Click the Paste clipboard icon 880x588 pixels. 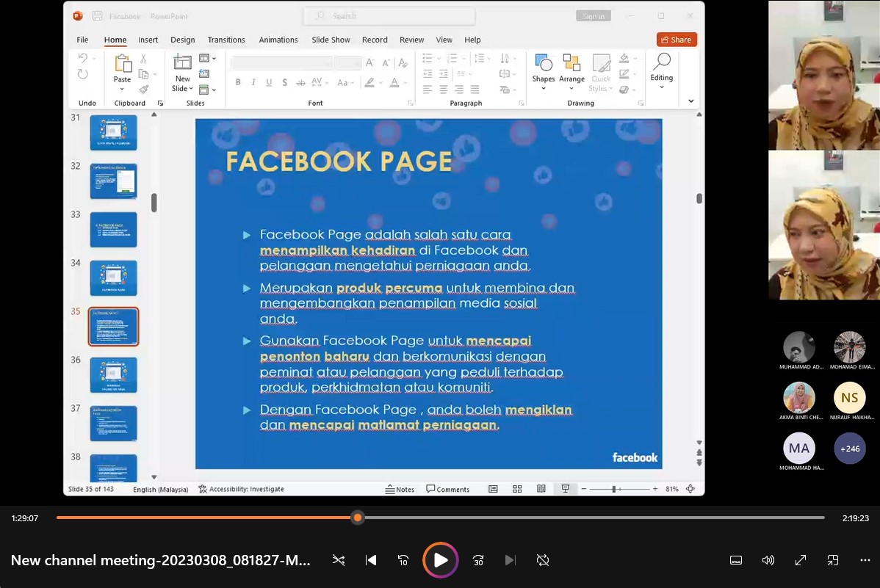tap(123, 64)
